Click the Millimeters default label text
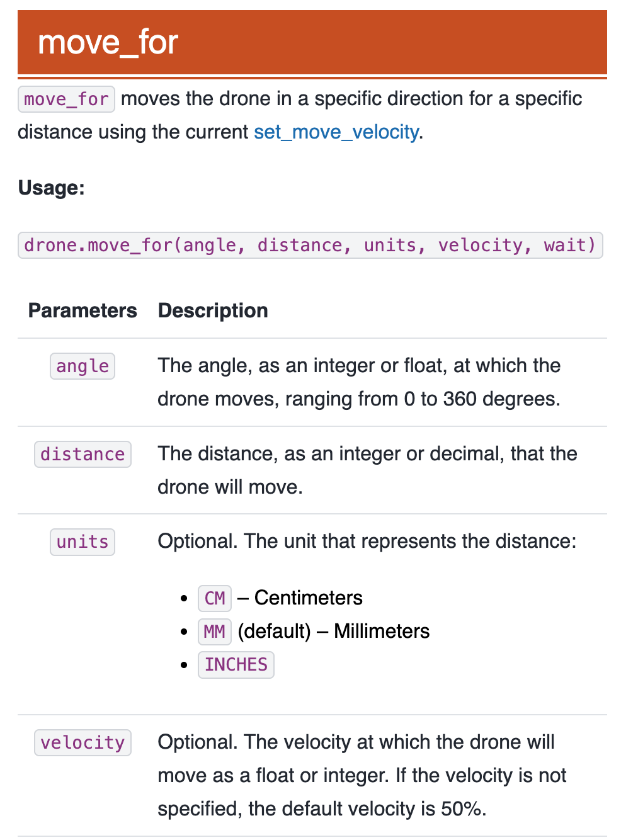621x840 pixels. 334,631
